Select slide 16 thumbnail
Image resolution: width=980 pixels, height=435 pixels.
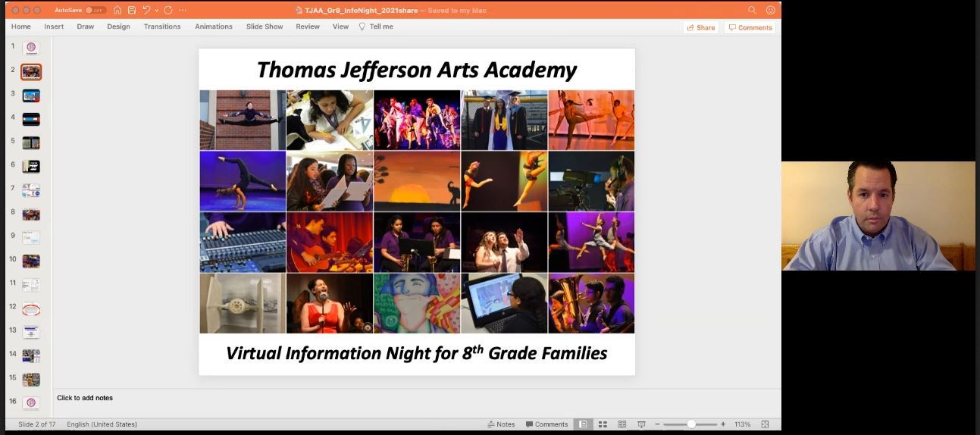point(31,403)
